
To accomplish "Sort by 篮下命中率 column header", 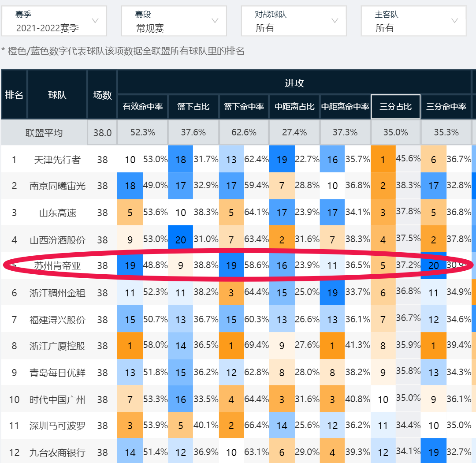I will coord(244,107).
